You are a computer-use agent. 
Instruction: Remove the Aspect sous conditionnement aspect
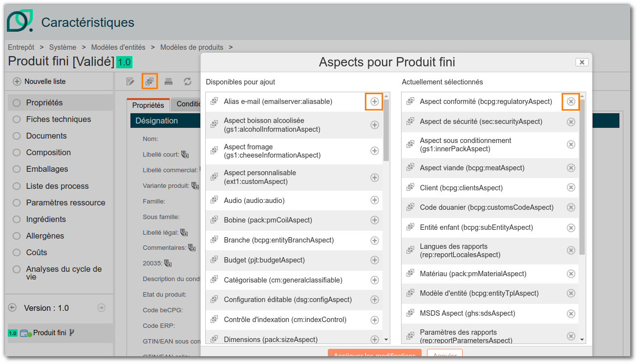(x=571, y=144)
